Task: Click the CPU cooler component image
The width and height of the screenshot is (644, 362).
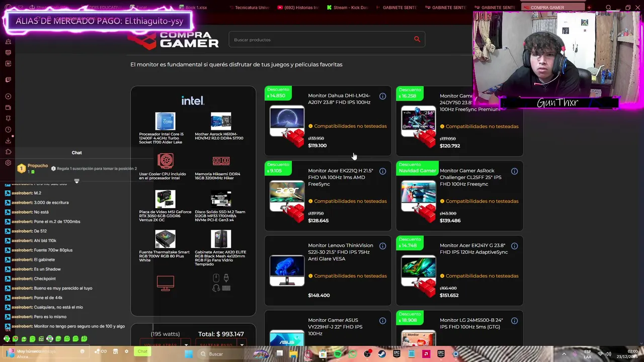Action: [166, 161]
